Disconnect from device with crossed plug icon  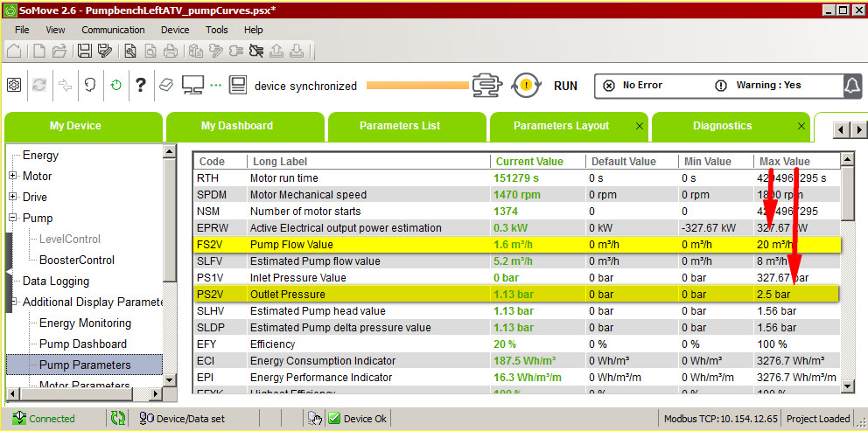pos(255,52)
